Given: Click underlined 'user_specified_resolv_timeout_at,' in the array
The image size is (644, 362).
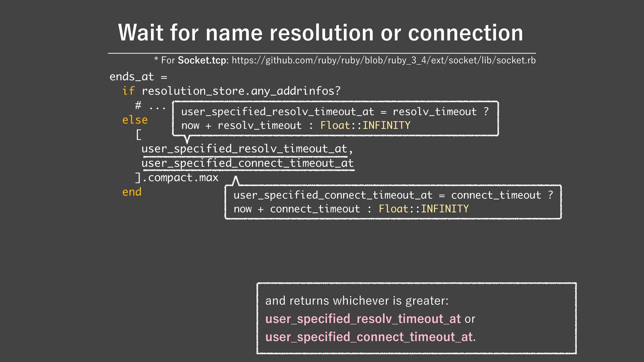Looking at the screenshot, I should click(247, 149).
